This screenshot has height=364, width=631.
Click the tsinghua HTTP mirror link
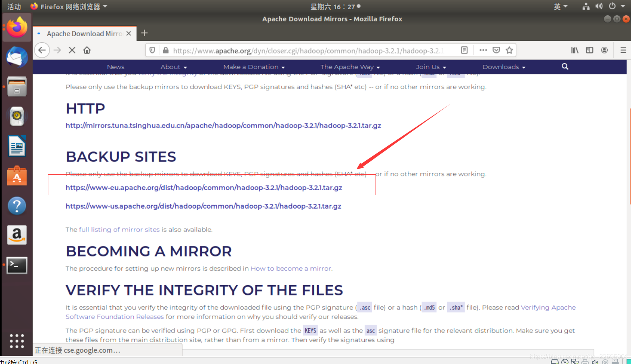[x=223, y=125]
